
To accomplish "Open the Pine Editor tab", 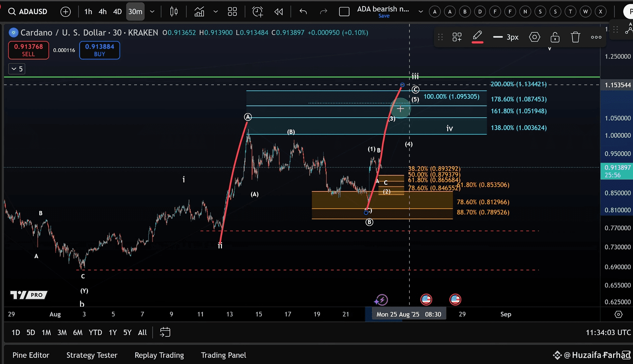I will [x=31, y=355].
